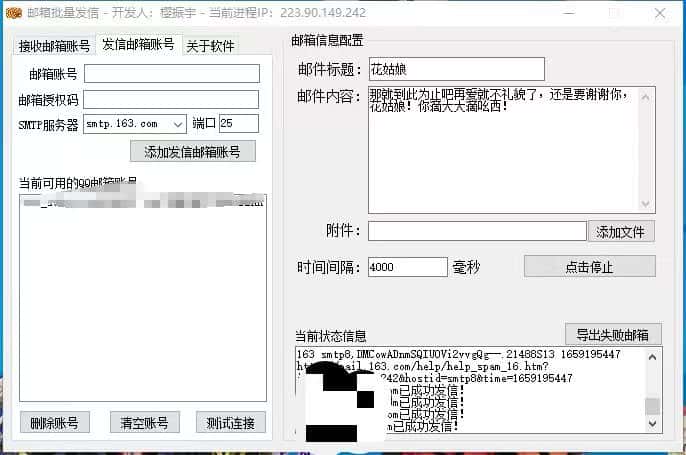
Task: Click the 删除账号 button
Action: point(55,422)
